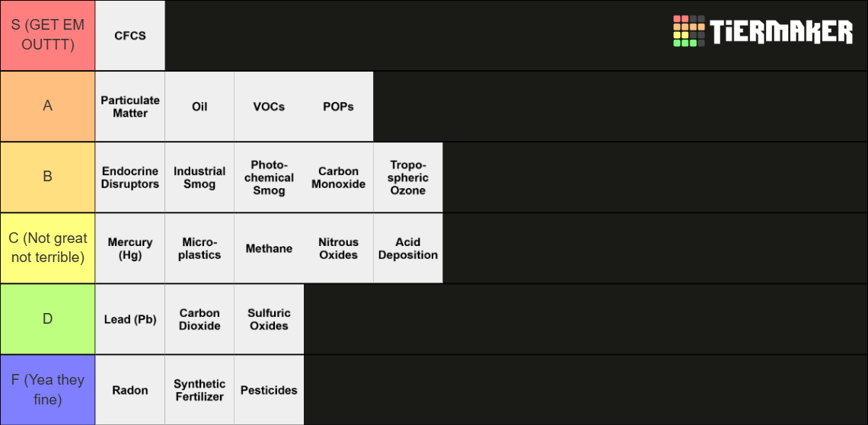The width and height of the screenshot is (868, 425).
Task: Select the Lead (Pb) tile
Action: 130,319
